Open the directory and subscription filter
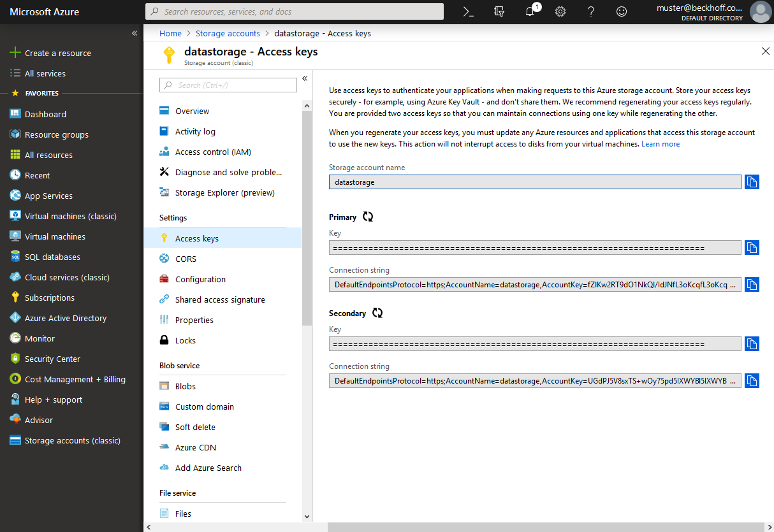 [499, 11]
